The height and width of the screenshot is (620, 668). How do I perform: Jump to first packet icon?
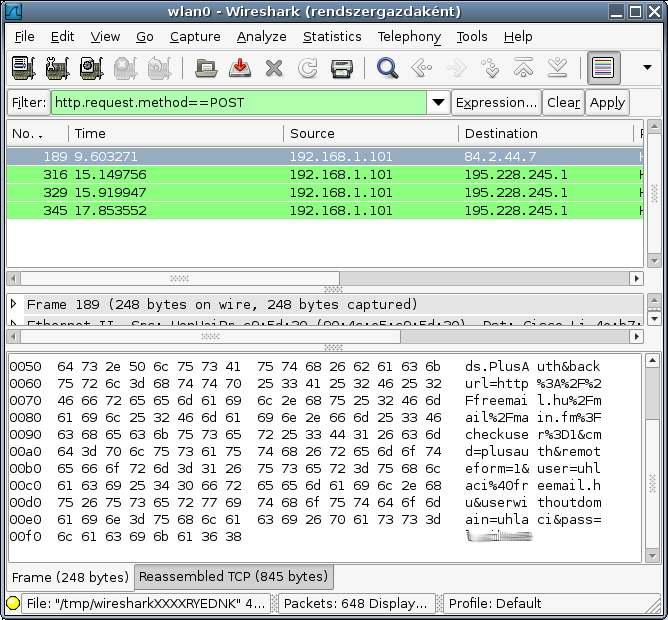[x=524, y=68]
